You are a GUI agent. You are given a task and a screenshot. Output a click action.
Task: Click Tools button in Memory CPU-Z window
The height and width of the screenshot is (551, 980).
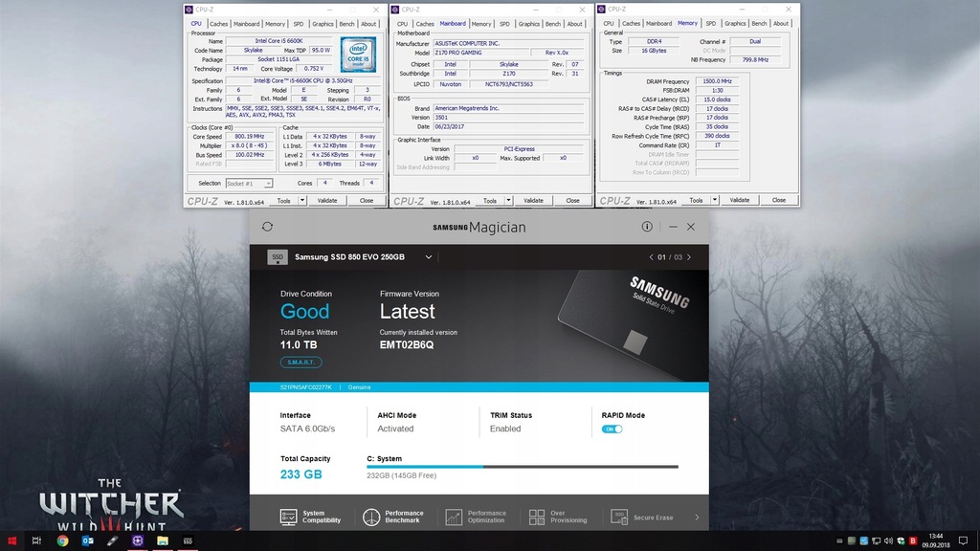(x=697, y=200)
